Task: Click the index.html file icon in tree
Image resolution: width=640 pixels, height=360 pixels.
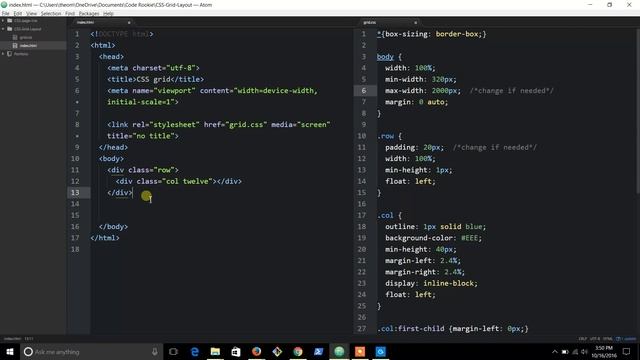Action: pyautogui.click(x=15, y=45)
